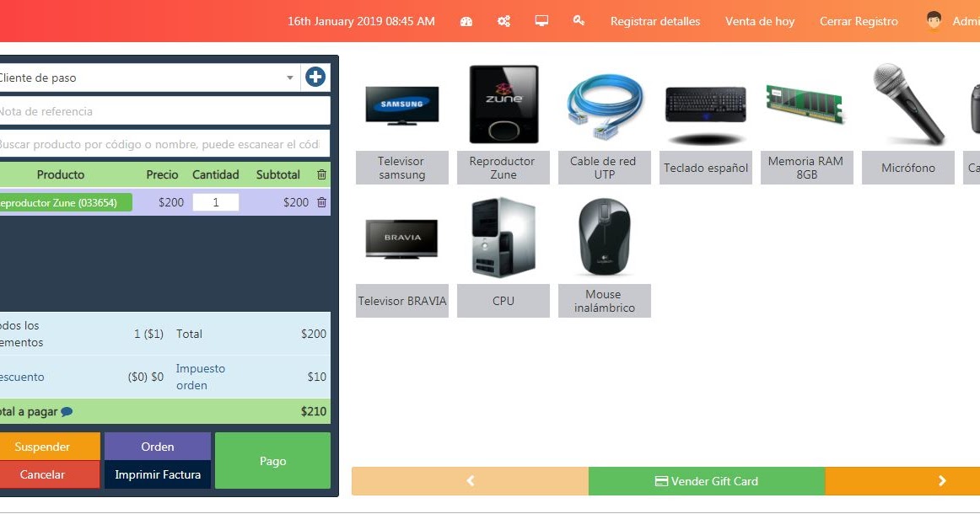This screenshot has height=514, width=980.
Task: Add new customer with the plus icon
Action: tap(315, 76)
